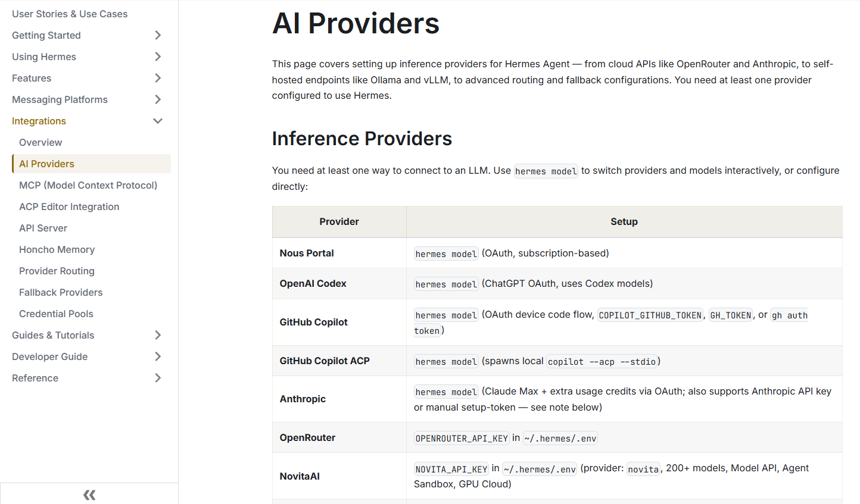Click hermes model code in Nous Portal row
860x504 pixels.
click(446, 254)
